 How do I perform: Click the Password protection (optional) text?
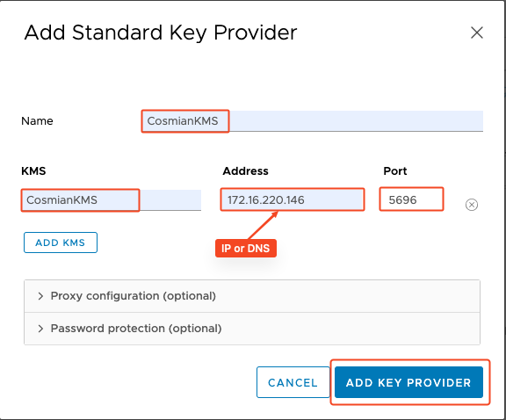136,329
